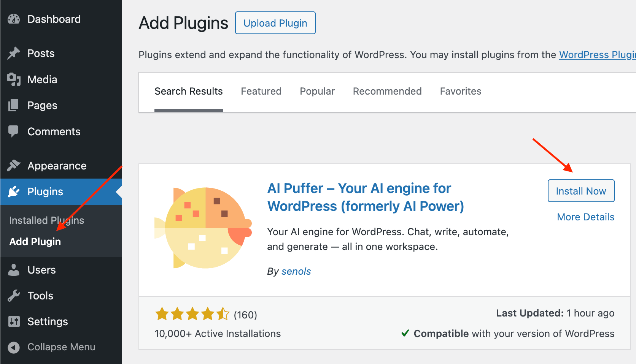This screenshot has height=364, width=636.
Task: Select Add Plugin submenu item
Action: [x=35, y=242]
